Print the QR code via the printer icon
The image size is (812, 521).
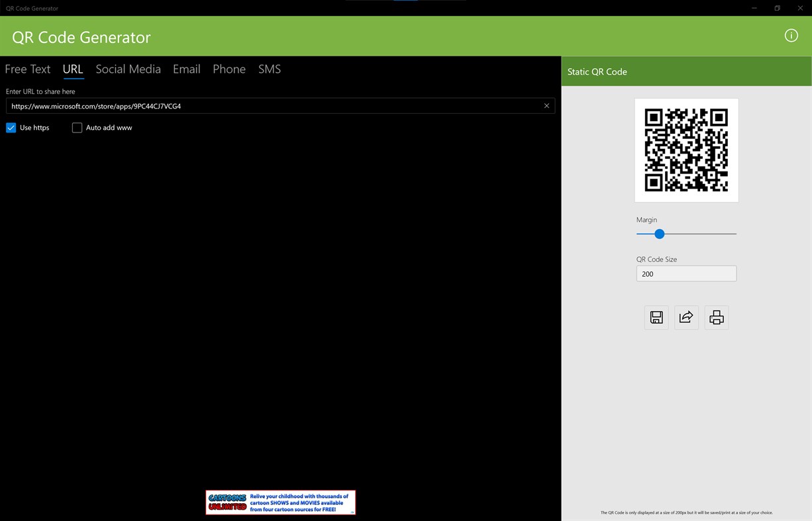point(716,317)
